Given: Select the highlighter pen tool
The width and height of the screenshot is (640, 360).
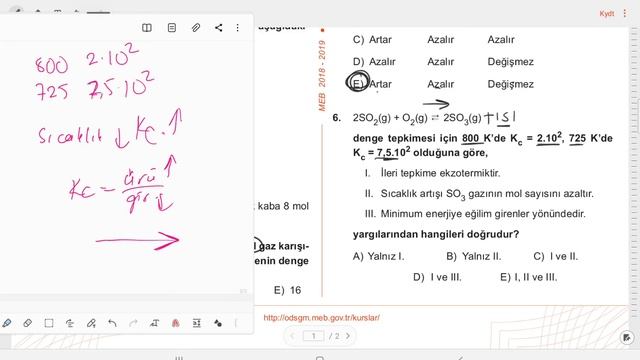Looking at the screenshot, I should (x=91, y=323).
